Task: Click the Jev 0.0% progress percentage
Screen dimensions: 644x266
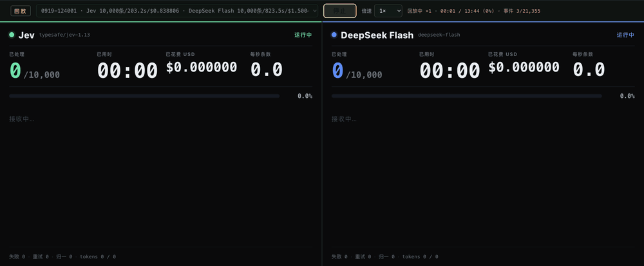Action: click(x=305, y=96)
